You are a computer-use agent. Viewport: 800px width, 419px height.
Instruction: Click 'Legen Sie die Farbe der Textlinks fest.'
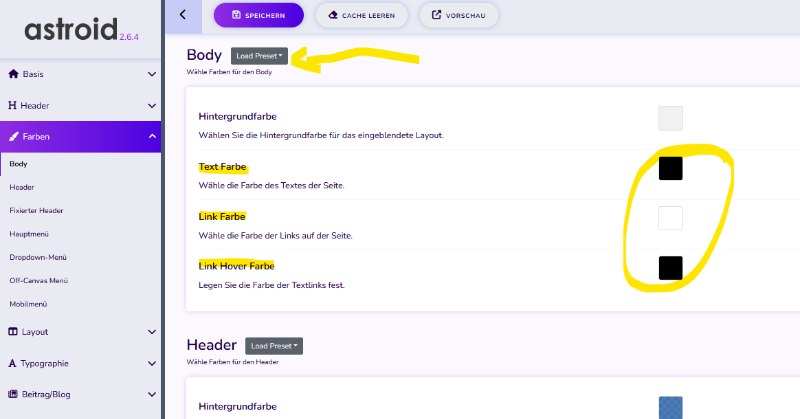pyautogui.click(x=271, y=285)
